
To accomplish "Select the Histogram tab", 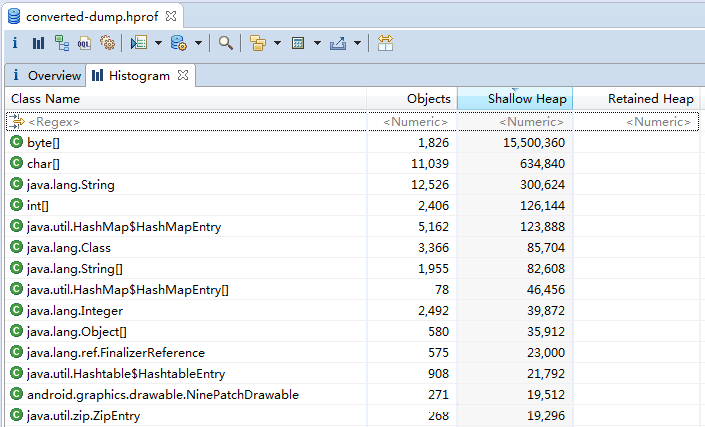I will [x=139, y=76].
